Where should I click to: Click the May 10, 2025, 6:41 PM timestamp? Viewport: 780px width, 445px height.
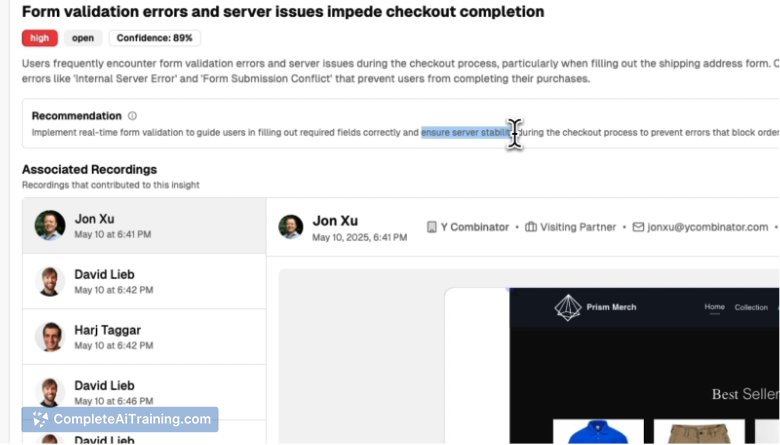[360, 238]
